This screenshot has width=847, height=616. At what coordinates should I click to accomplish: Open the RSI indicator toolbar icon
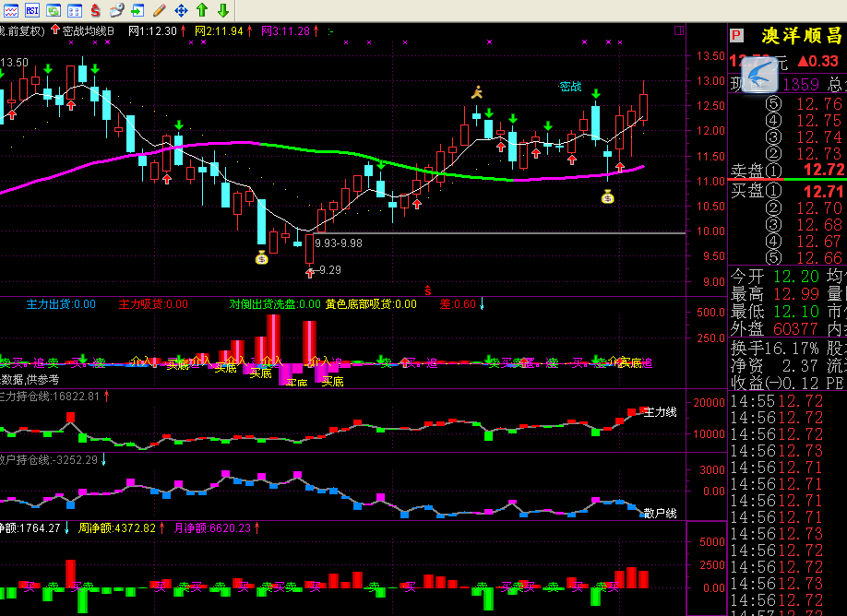(32, 10)
